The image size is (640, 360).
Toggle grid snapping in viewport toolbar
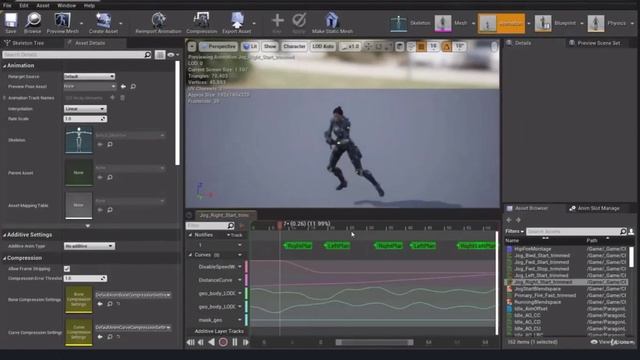point(421,47)
